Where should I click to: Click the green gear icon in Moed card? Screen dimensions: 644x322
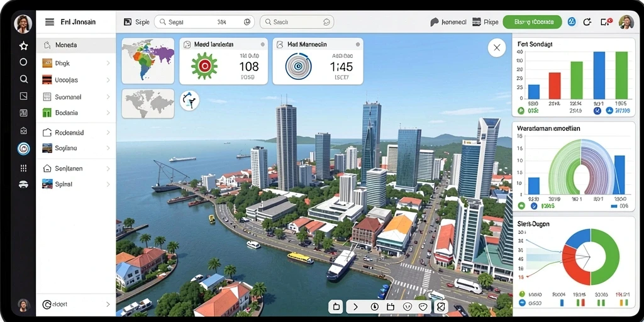(x=204, y=65)
